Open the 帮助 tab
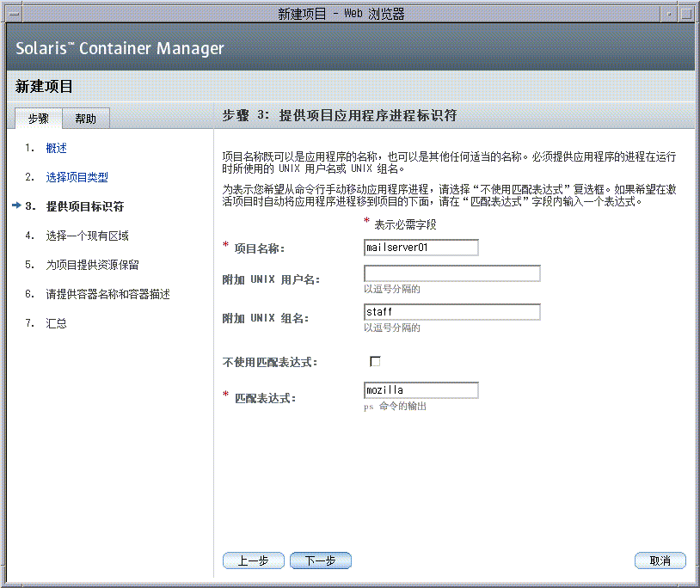 [x=86, y=119]
